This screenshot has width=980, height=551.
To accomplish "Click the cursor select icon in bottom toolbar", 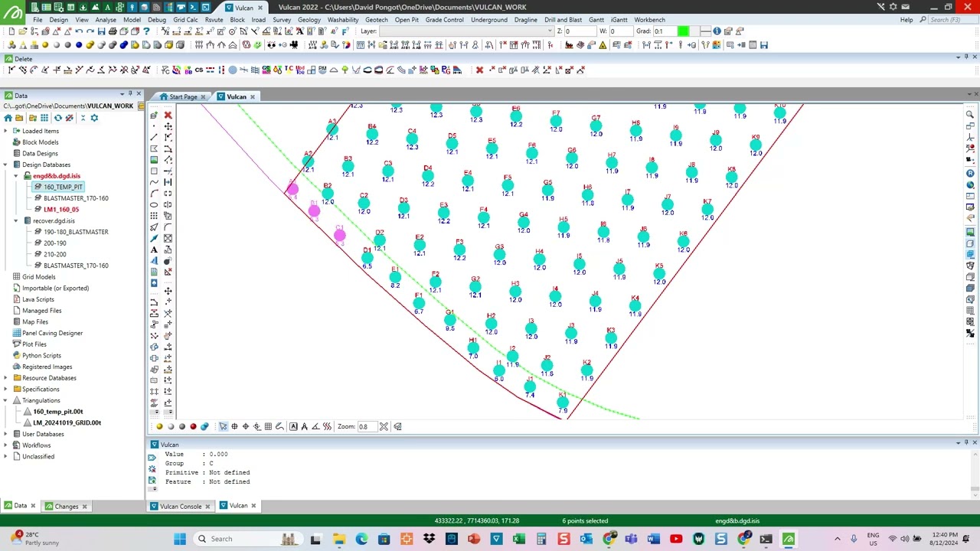I will point(223,426).
